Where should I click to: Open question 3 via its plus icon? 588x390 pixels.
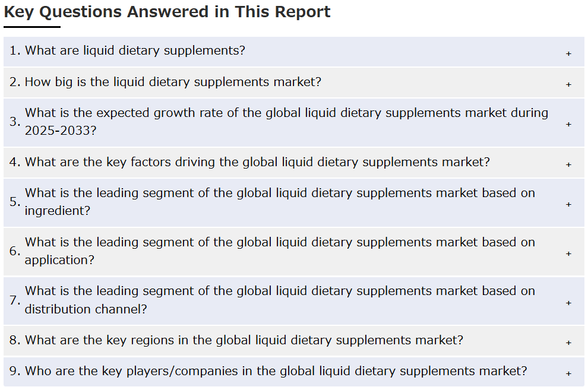[x=568, y=125]
